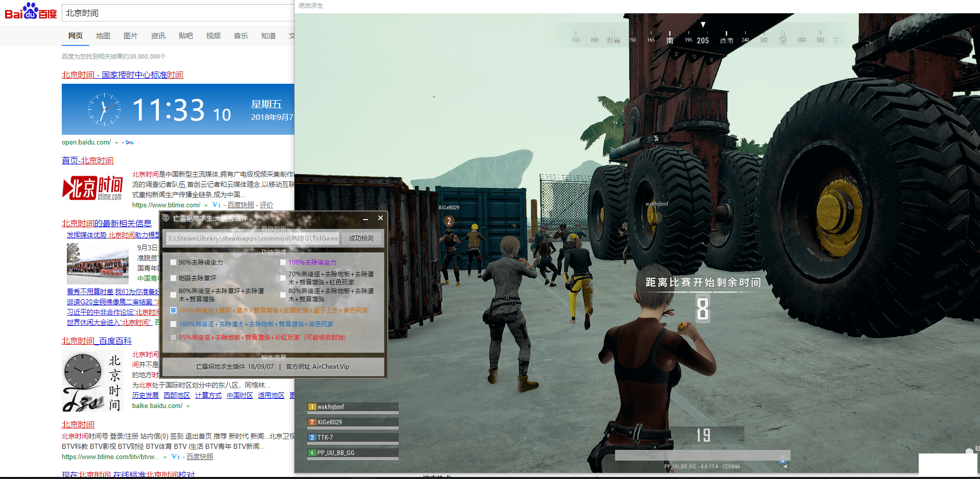Tick the 80%無後座+去除草坪 checkbox
The height and width of the screenshot is (479, 980).
tap(174, 295)
